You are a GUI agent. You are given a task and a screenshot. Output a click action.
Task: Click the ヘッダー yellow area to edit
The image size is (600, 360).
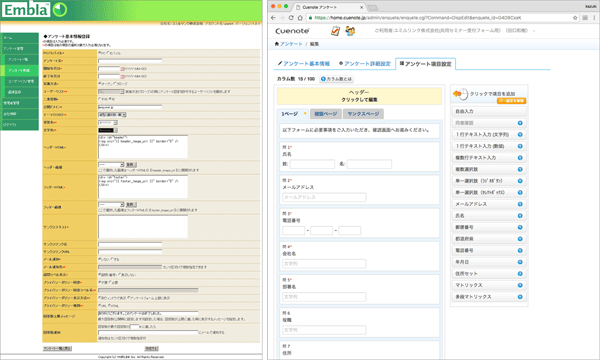[x=359, y=96]
